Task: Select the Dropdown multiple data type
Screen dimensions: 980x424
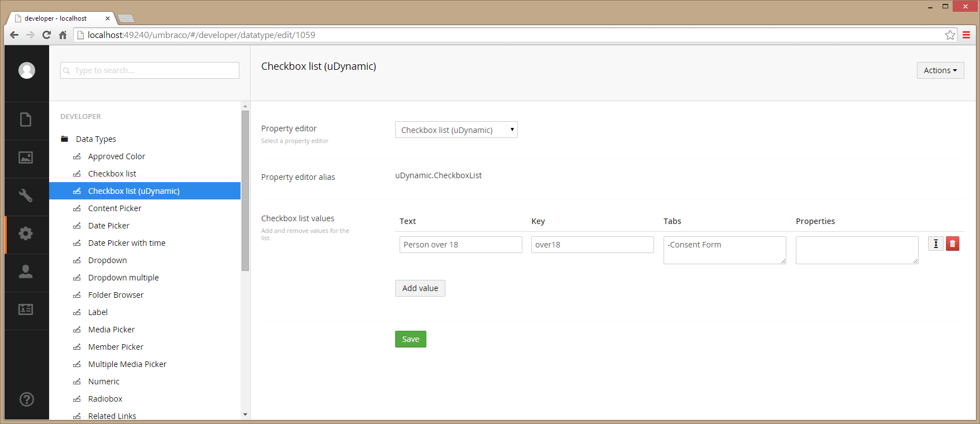Action: point(123,278)
